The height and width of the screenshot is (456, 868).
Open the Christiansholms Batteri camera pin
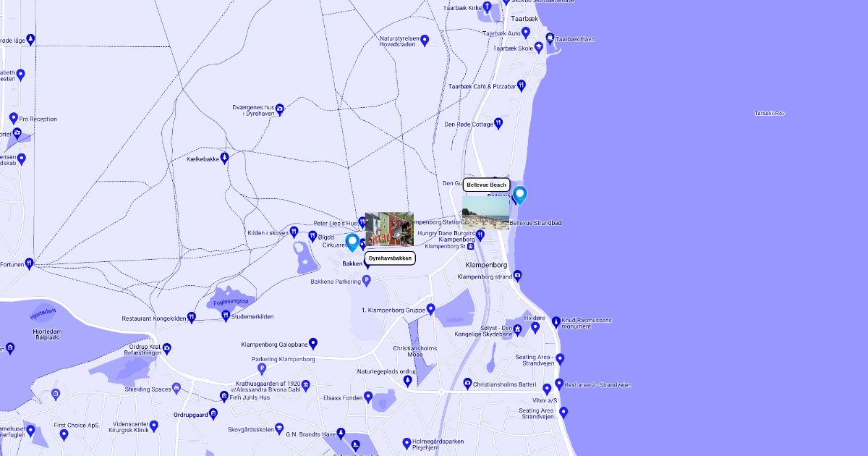point(467,383)
